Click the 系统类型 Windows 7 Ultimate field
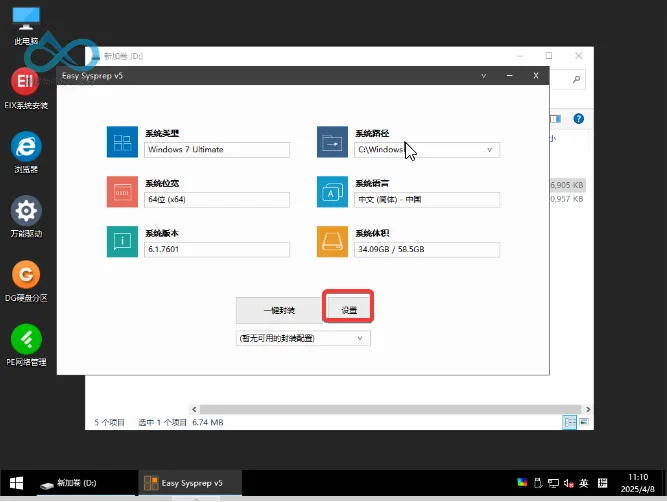The width and height of the screenshot is (667, 502). (217, 150)
